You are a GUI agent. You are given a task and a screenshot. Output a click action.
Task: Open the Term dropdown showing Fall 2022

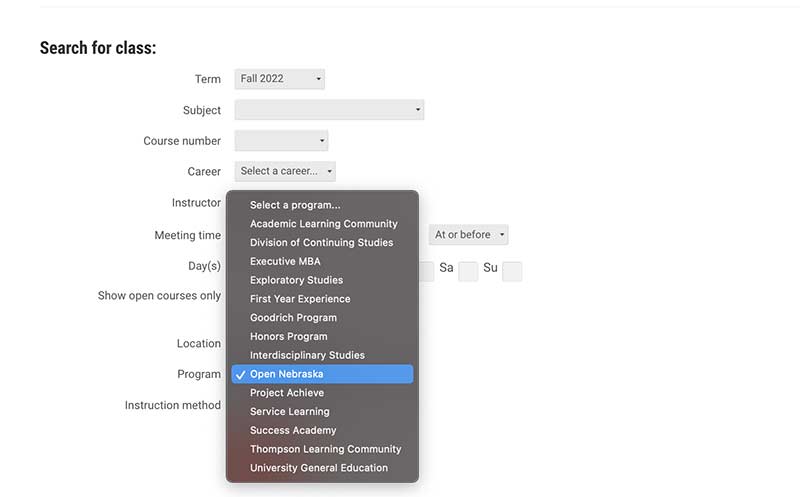click(x=280, y=79)
